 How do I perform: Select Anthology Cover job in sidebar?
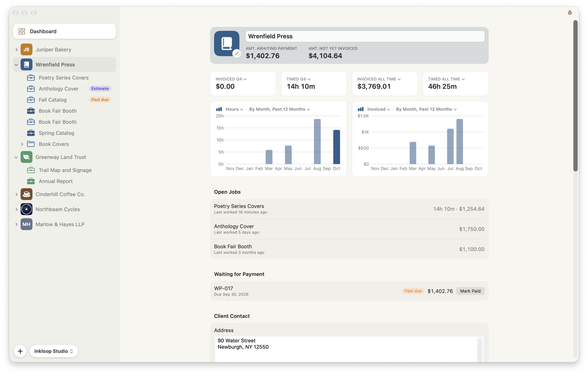pos(65,89)
